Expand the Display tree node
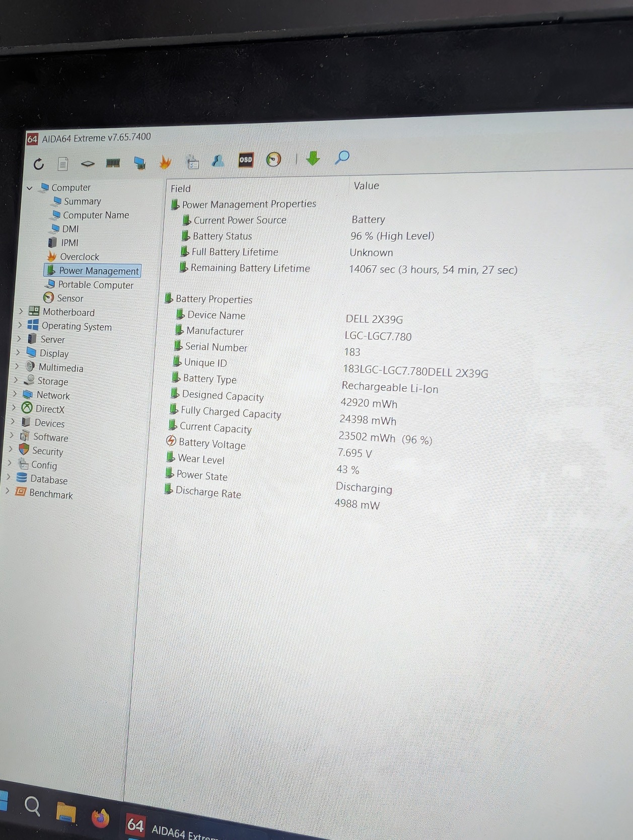Screen dimensions: 633x840 (18, 352)
